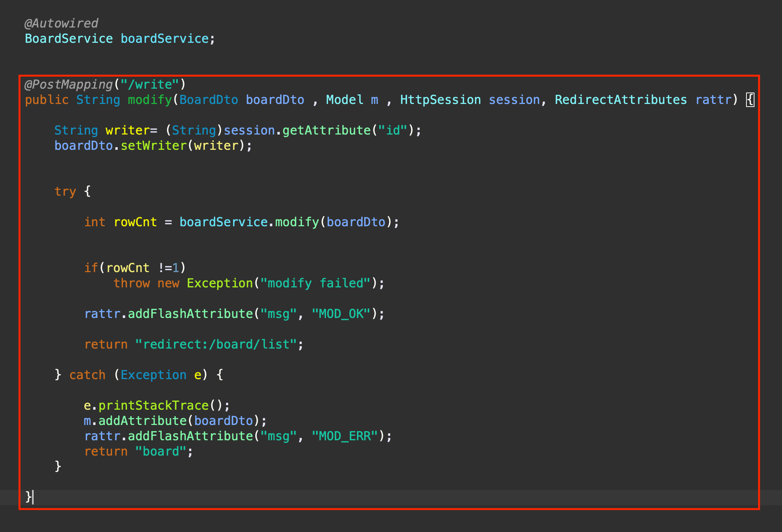Click the "MOD_OK" string literal
Viewport: 782px width, 532px height.
point(341,314)
